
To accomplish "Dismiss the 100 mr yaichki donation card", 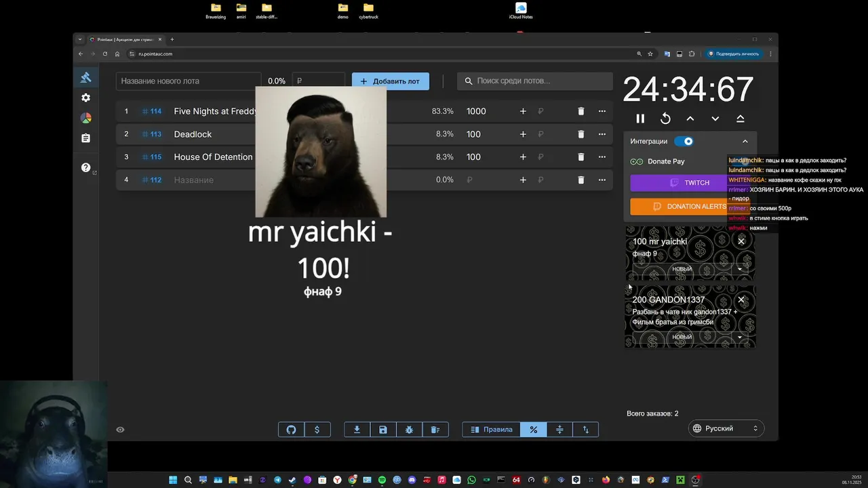I will point(741,241).
